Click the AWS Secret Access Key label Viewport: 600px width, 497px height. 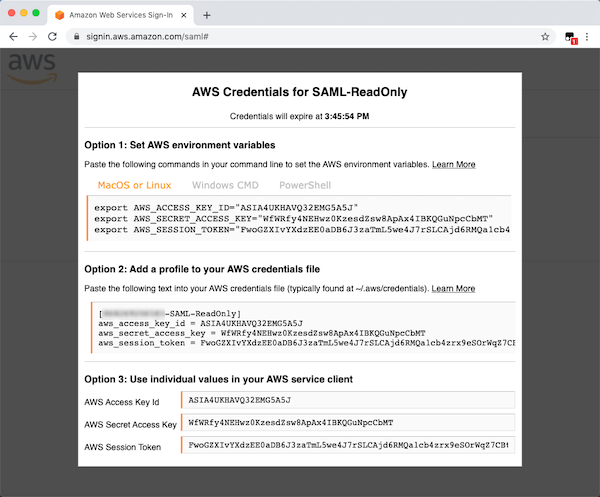[x=130, y=425]
